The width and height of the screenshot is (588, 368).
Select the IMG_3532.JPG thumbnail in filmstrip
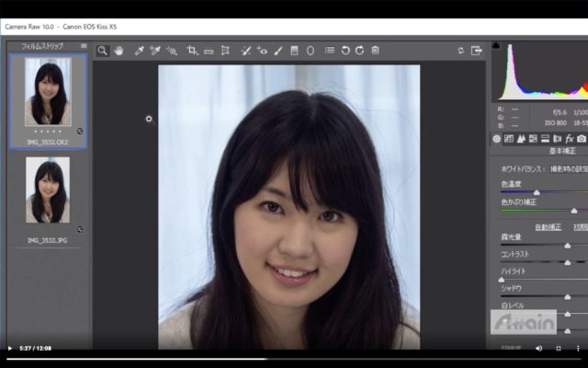(48, 190)
